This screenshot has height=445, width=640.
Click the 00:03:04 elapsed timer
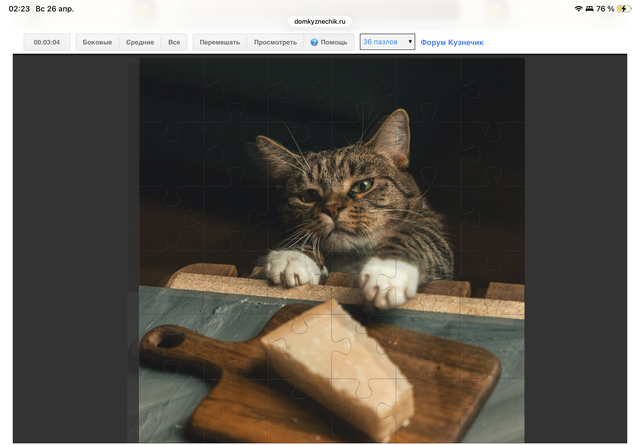[x=47, y=43]
